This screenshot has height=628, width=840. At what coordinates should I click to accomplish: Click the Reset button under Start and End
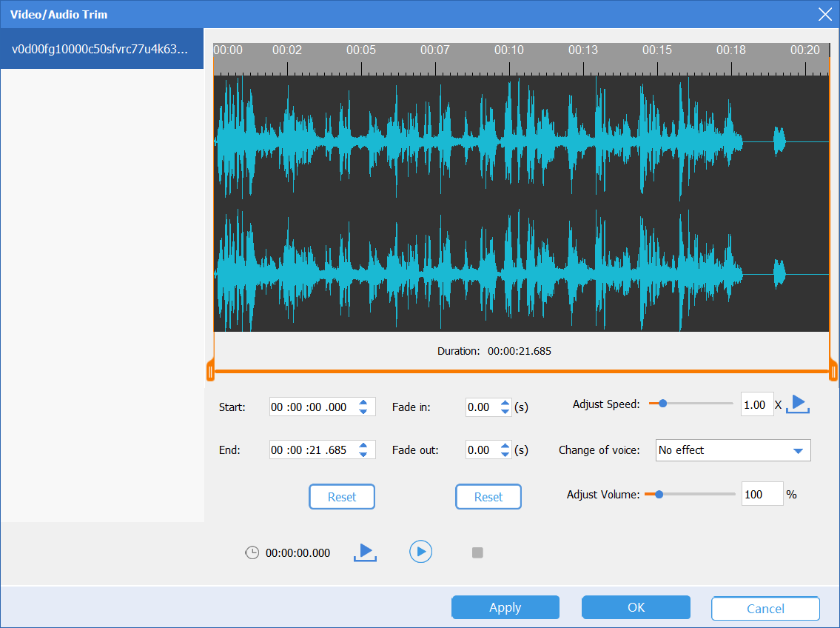coord(342,496)
